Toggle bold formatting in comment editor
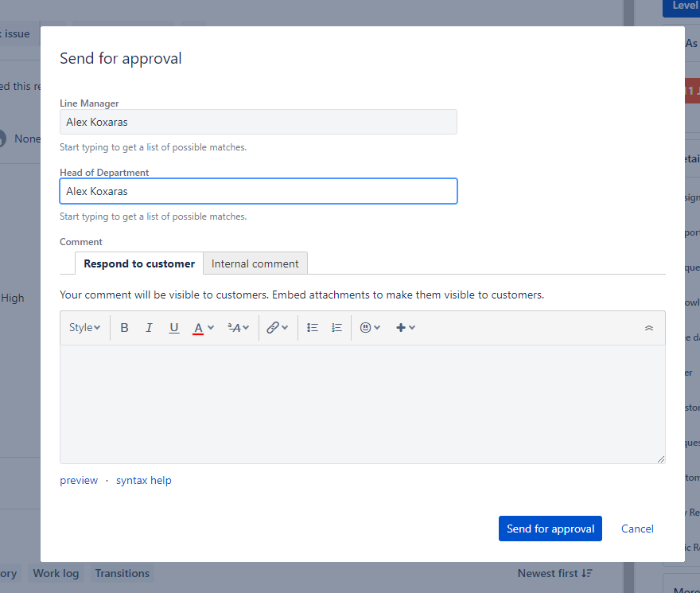The height and width of the screenshot is (593, 700). click(125, 328)
